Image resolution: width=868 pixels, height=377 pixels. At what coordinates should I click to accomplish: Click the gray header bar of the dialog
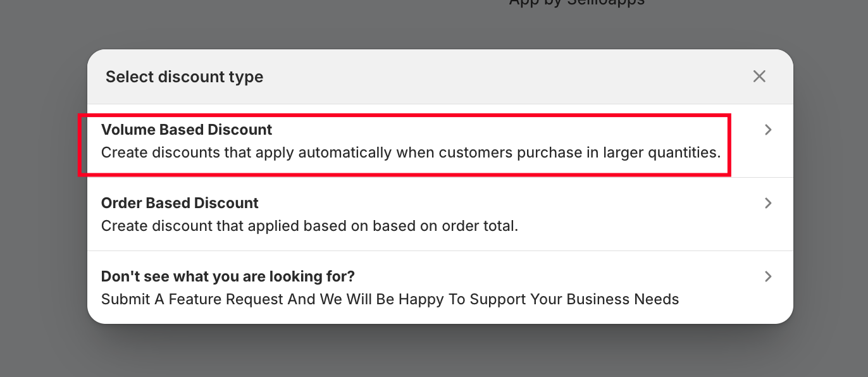(x=443, y=77)
